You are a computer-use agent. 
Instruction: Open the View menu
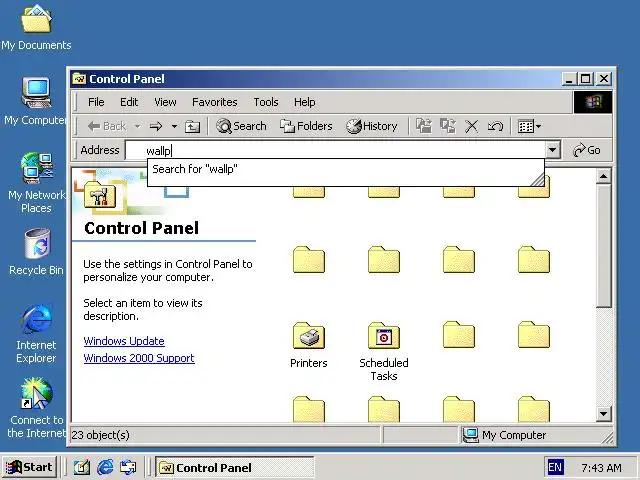point(165,102)
